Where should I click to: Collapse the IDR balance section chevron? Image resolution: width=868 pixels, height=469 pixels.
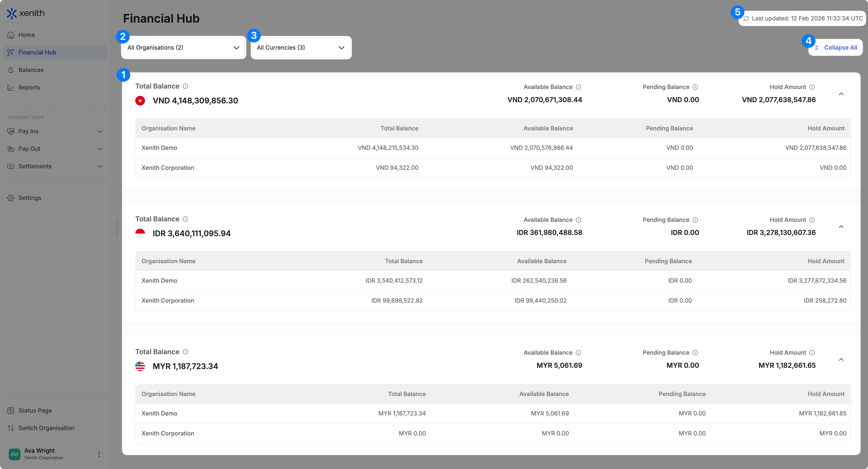pyautogui.click(x=841, y=227)
